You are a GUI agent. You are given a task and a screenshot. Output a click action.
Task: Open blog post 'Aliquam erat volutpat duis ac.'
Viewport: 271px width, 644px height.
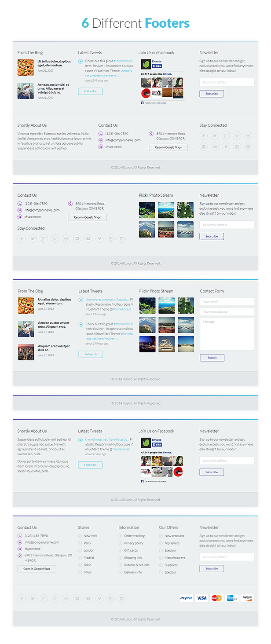pyautogui.click(x=54, y=348)
